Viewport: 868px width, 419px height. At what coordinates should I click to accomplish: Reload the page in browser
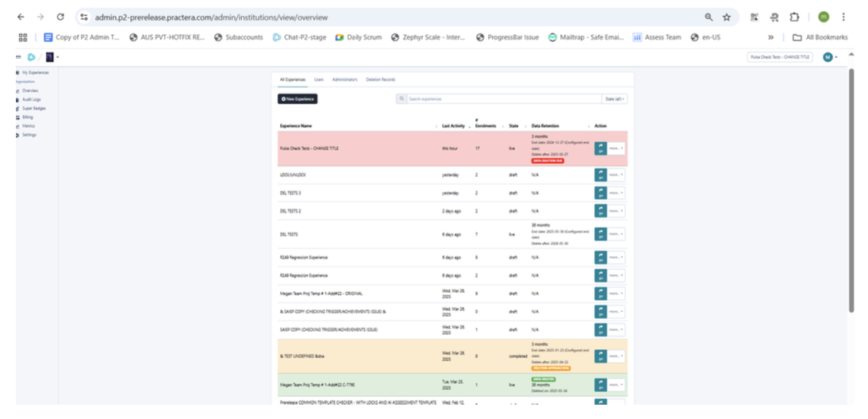click(60, 17)
